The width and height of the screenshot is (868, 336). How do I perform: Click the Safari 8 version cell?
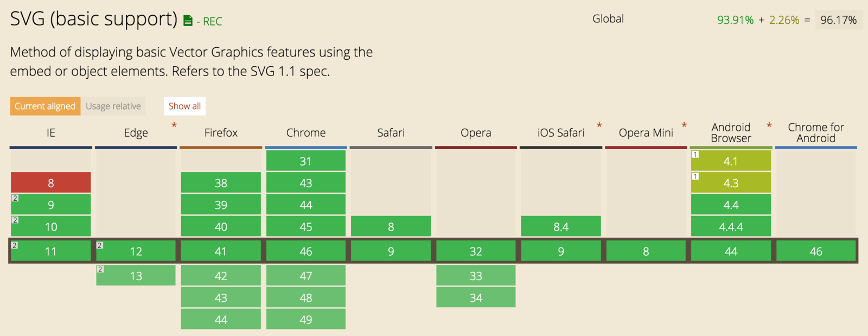[391, 226]
